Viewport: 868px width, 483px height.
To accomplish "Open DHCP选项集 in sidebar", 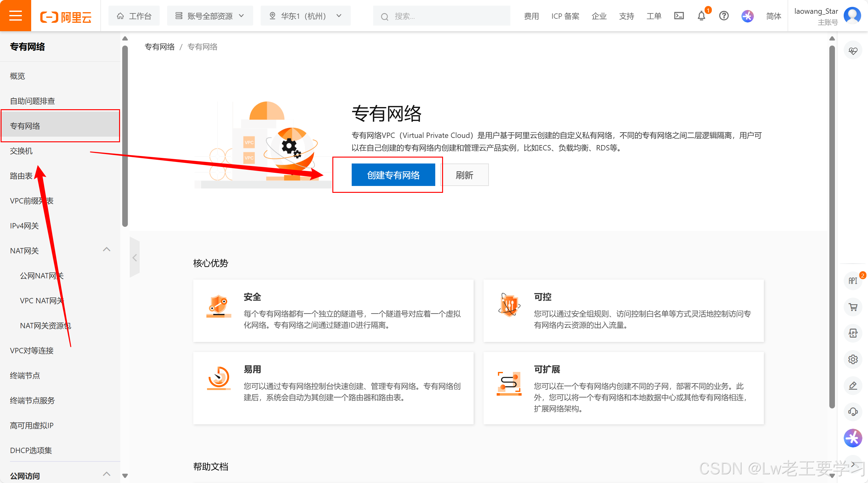I will point(60,450).
